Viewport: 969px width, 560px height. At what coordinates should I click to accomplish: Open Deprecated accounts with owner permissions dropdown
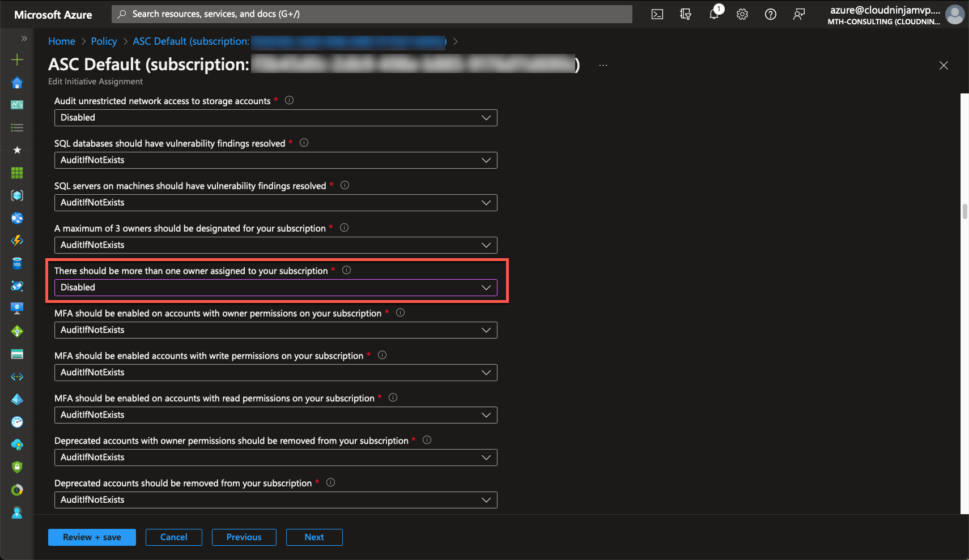click(x=276, y=458)
